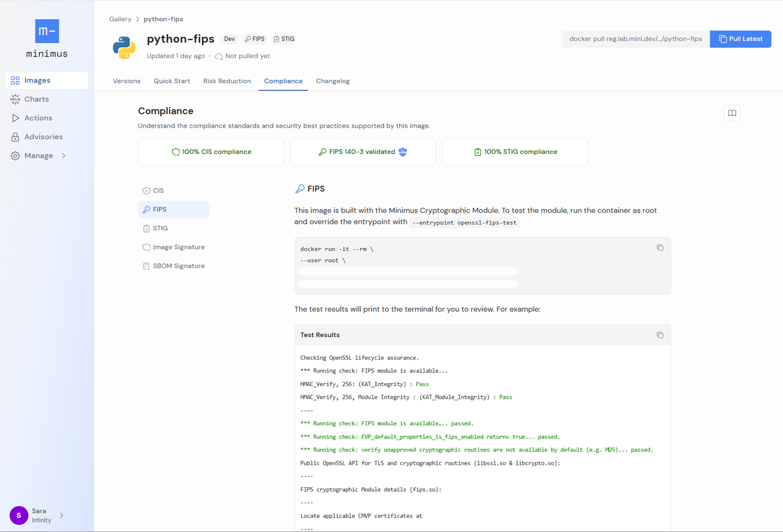Image resolution: width=783 pixels, height=532 pixels.
Task: Select SBOM Signature in the compliance list
Action: pyautogui.click(x=173, y=266)
